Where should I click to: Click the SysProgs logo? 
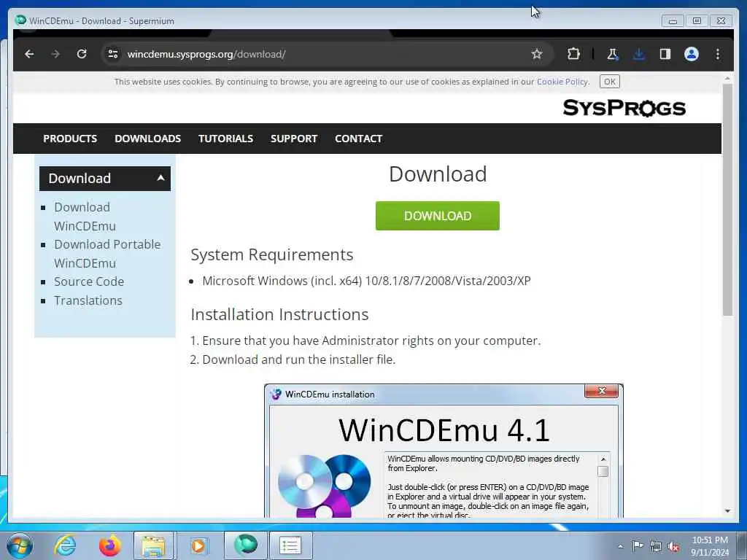(624, 108)
